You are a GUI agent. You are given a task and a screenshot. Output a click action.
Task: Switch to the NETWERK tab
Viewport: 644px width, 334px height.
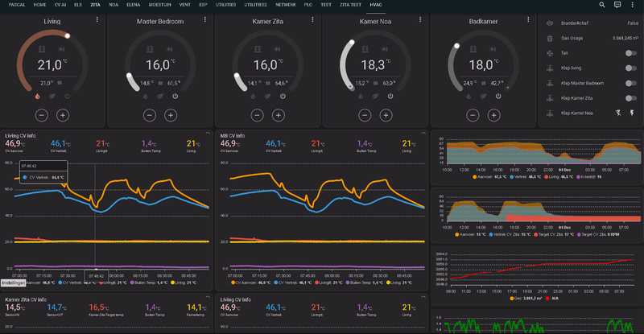point(286,5)
